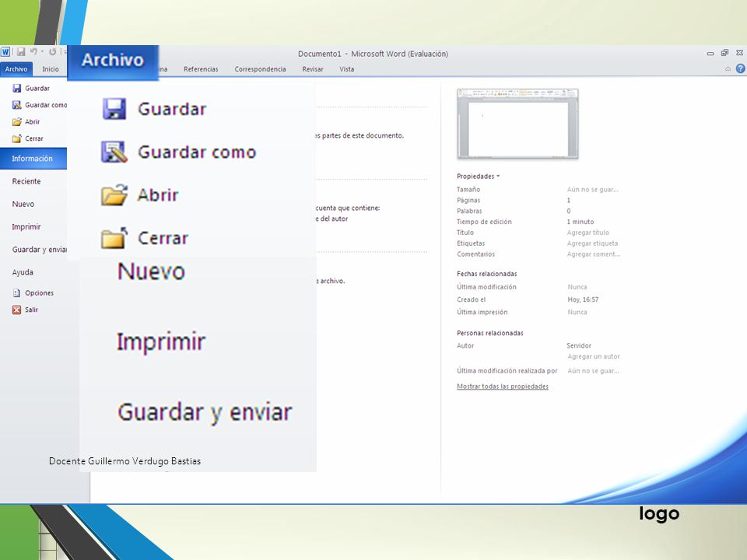Restore down the Word window
The width and height of the screenshot is (747, 560).
[x=724, y=53]
